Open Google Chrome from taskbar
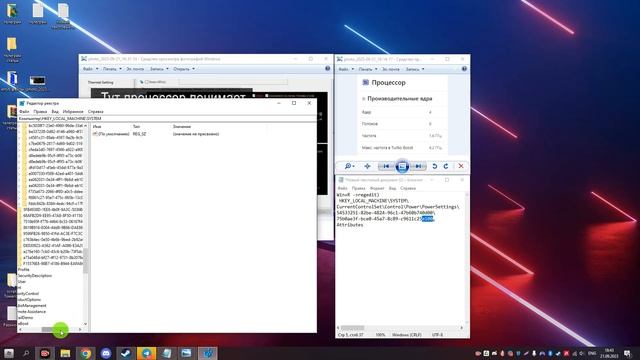 (85, 353)
